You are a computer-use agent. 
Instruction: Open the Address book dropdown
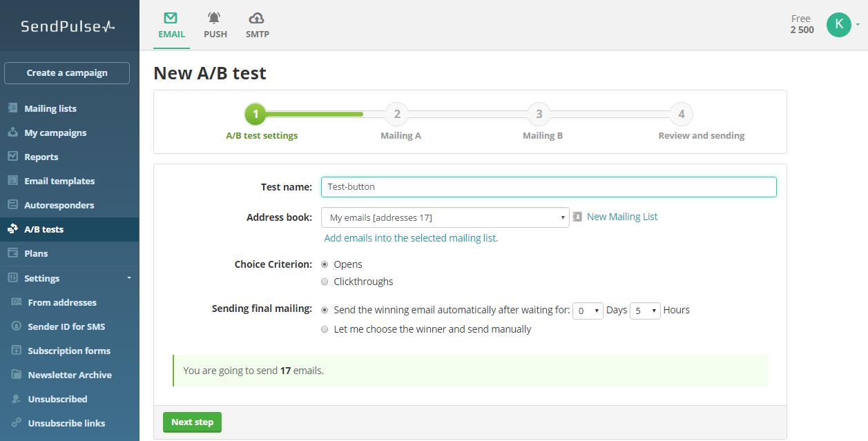click(445, 217)
